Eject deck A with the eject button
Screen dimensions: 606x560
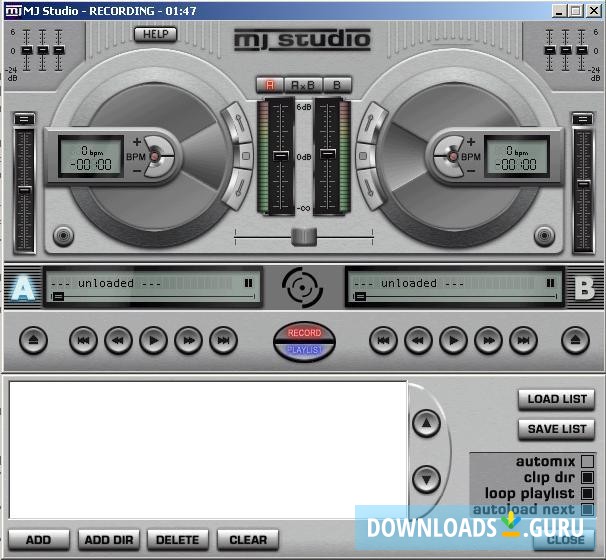coord(33,340)
